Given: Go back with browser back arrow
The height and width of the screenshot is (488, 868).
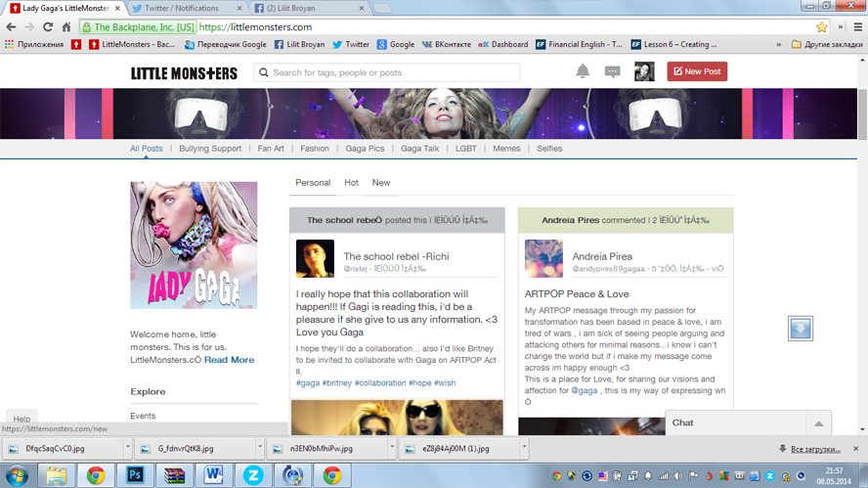Looking at the screenshot, I should point(11,27).
